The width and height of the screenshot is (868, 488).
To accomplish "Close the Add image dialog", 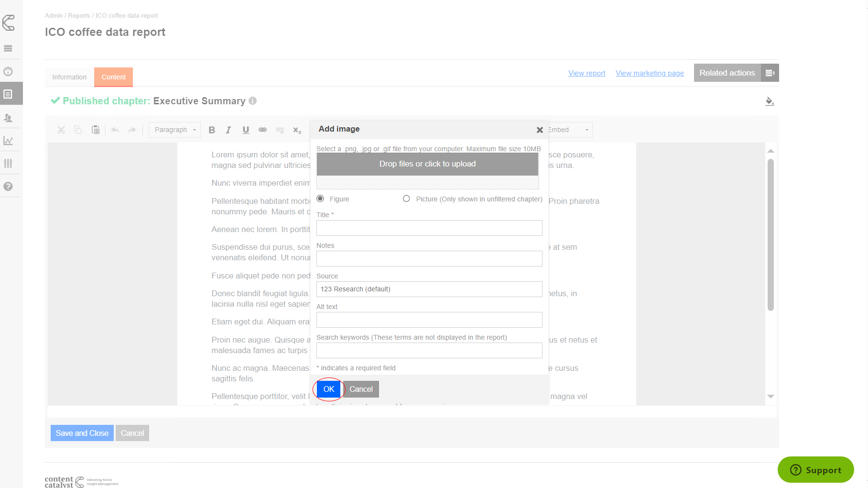I will click(x=540, y=130).
